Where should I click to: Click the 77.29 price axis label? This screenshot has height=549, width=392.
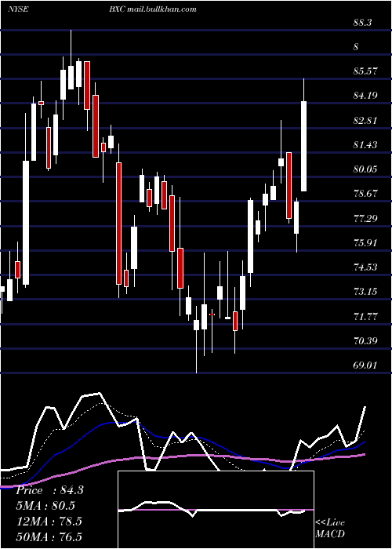(366, 219)
